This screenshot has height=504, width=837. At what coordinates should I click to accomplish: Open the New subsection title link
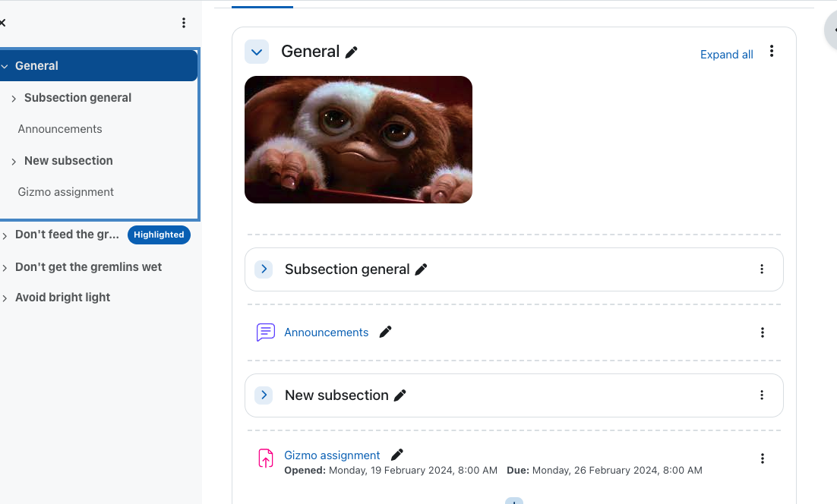pyautogui.click(x=336, y=395)
